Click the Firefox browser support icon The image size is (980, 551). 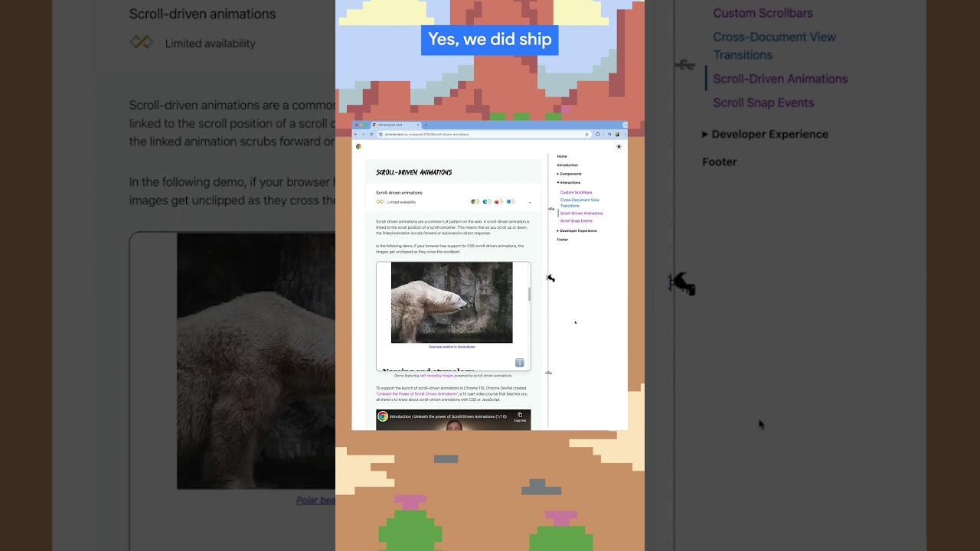(x=497, y=202)
